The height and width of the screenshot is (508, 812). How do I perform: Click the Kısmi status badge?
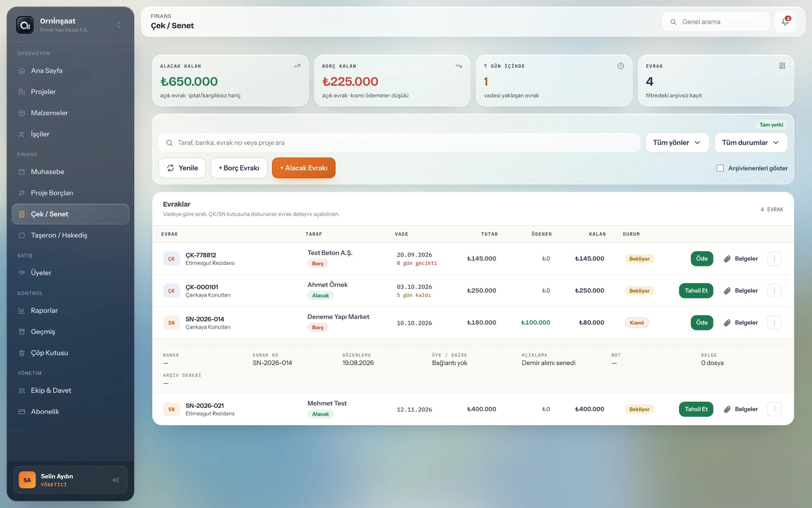636,323
